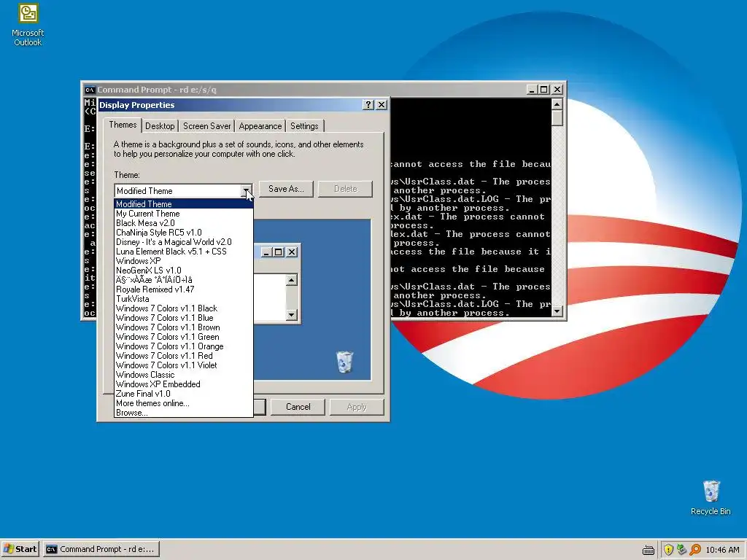Screen dimensions: 747x560
Task: Click the Command Prompt taskbar button
Action: click(101, 549)
